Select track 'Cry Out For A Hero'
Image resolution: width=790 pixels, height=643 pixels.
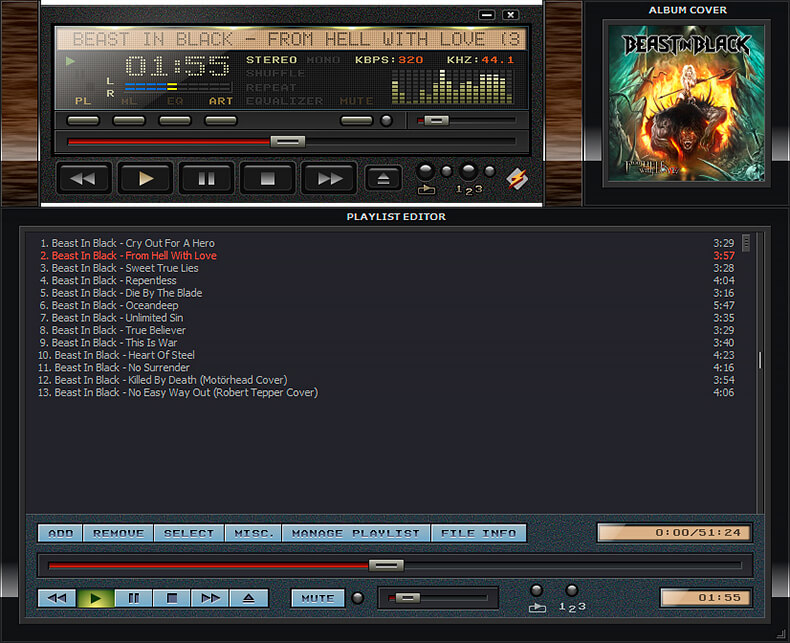tap(387, 243)
